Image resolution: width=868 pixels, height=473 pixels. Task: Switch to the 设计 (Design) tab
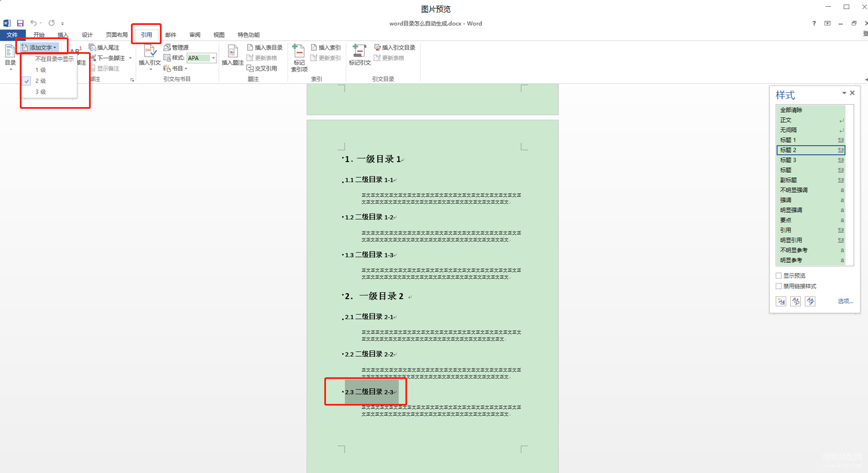(x=87, y=35)
